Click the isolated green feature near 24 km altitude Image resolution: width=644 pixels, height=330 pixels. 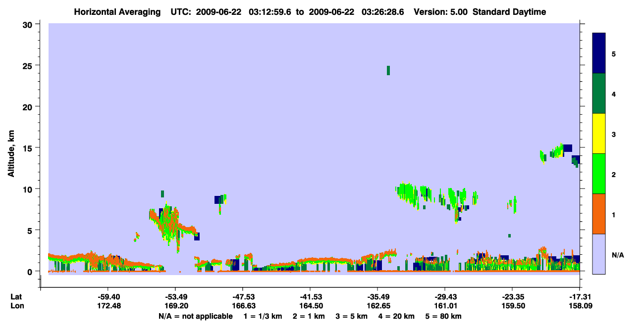pos(388,70)
